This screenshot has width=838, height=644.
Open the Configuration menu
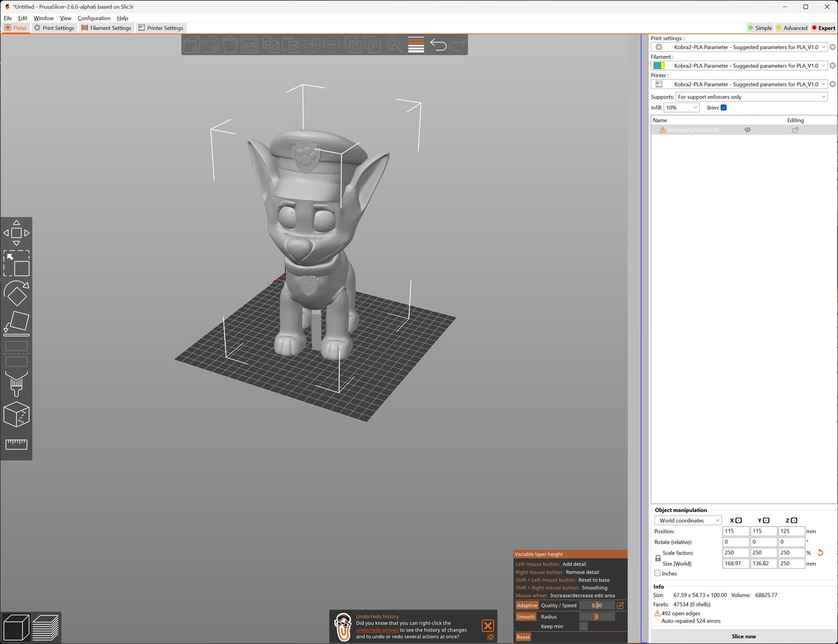94,18
